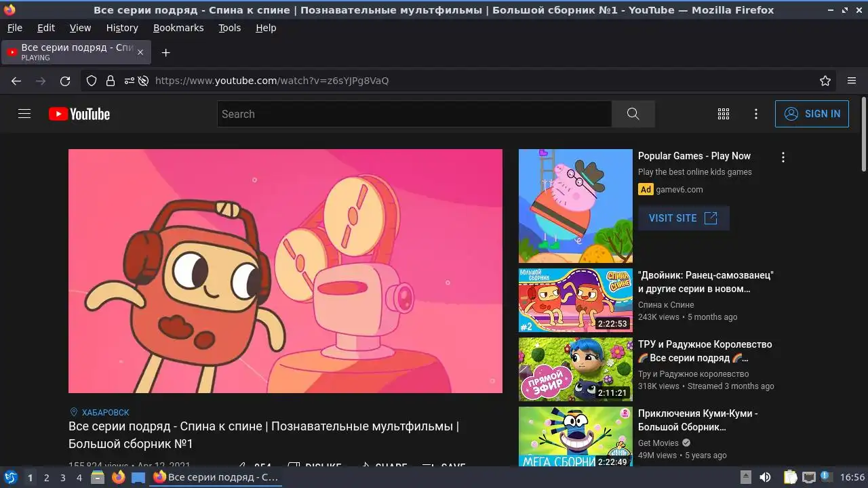The width and height of the screenshot is (868, 488).
Task: Launch the file manager from the taskbar
Action: [x=98, y=477]
